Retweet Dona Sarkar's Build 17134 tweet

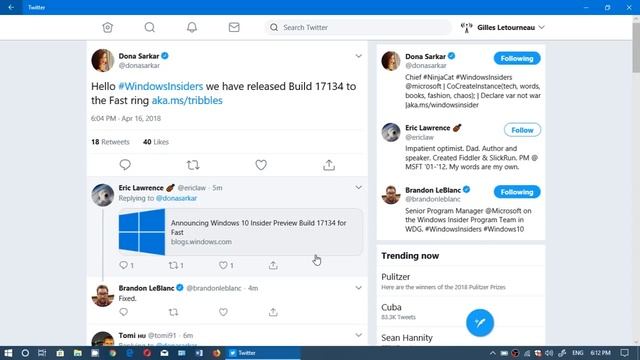(x=193, y=165)
